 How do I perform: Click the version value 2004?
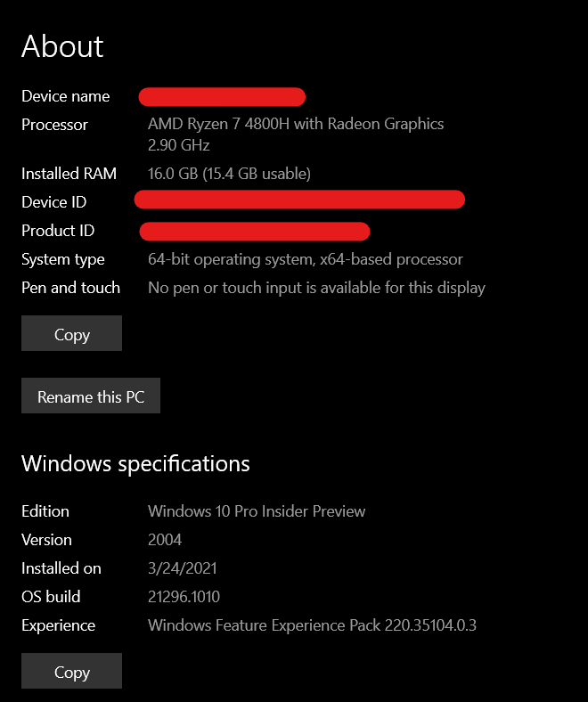(165, 540)
